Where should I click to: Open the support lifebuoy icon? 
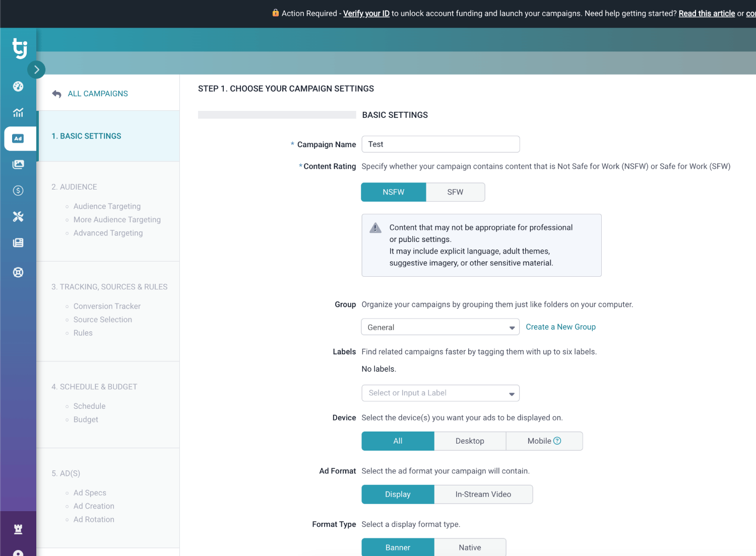click(18, 273)
